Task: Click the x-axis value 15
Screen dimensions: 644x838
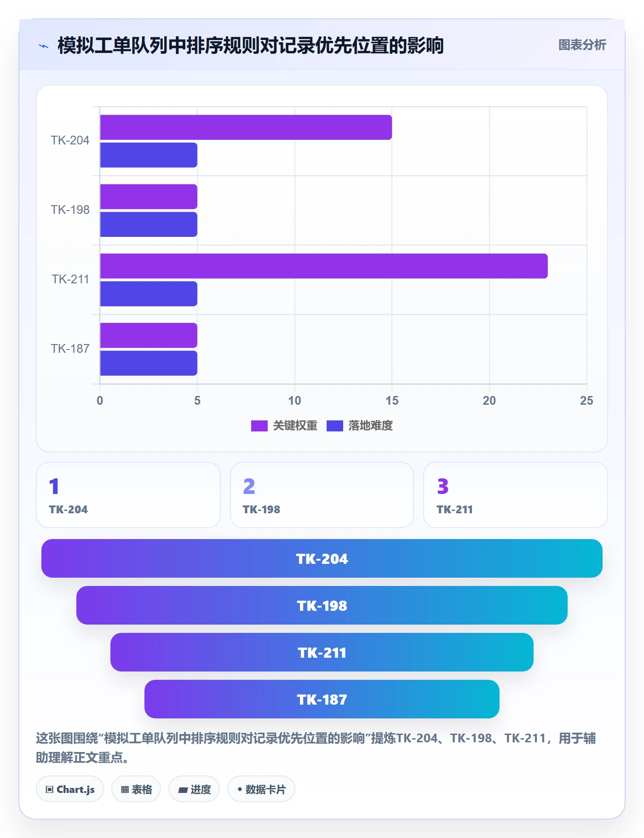Action: (392, 401)
